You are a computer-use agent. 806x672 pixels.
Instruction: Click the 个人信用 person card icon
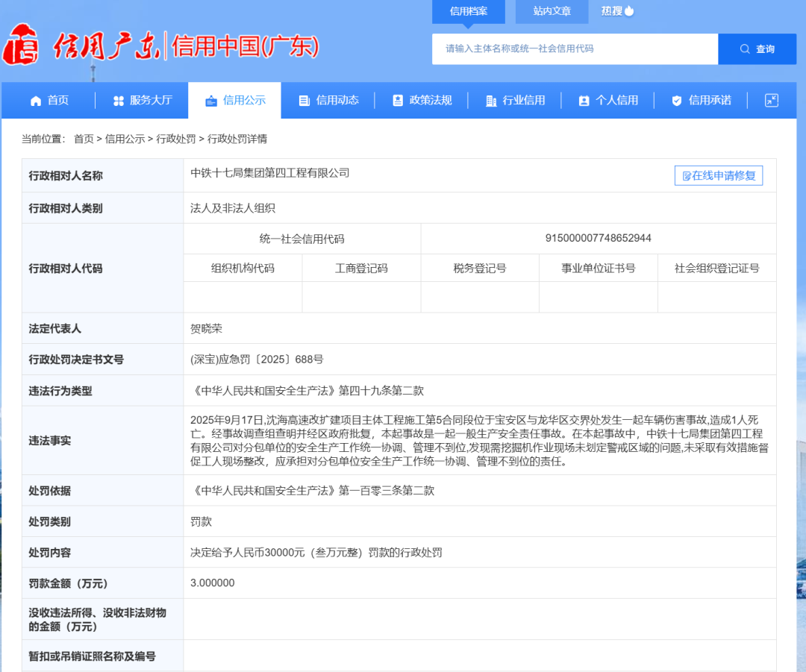pos(584,101)
